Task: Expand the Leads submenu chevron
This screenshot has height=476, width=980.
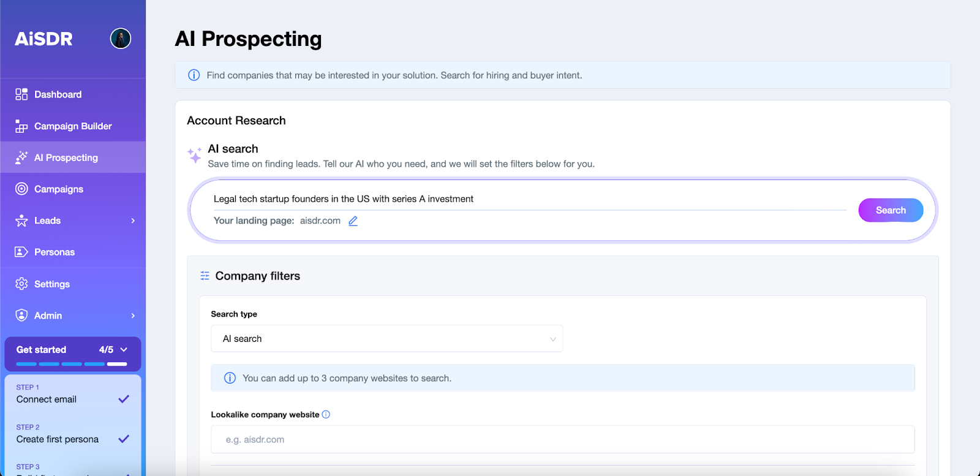Action: click(133, 221)
